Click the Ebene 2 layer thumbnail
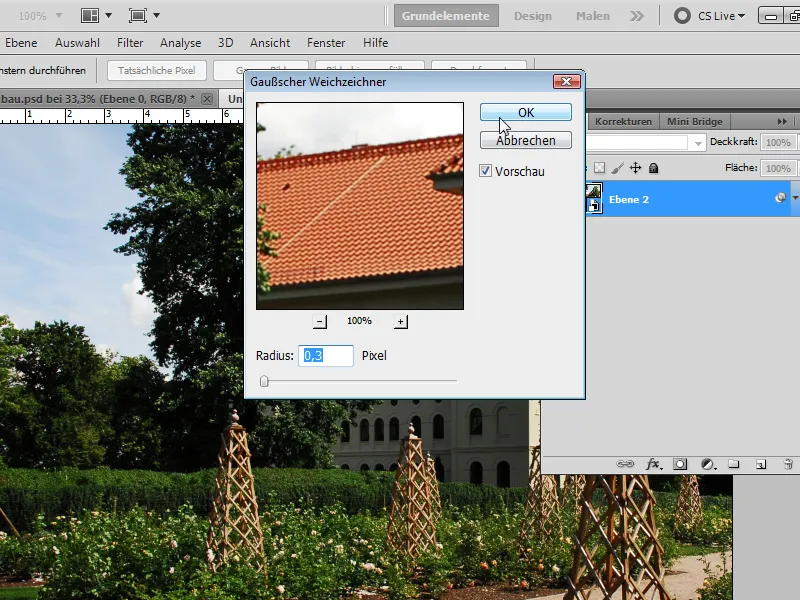Image resolution: width=800 pixels, height=600 pixels. tap(594, 198)
